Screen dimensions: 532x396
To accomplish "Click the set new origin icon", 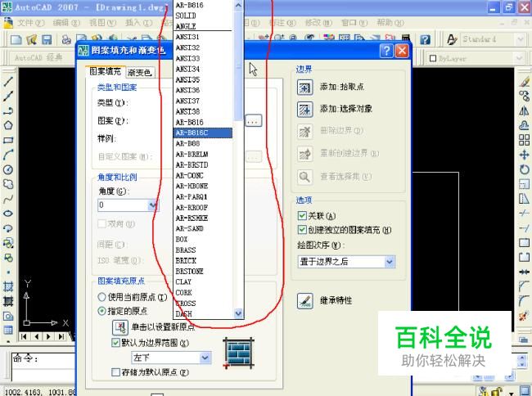I will (x=120, y=327).
